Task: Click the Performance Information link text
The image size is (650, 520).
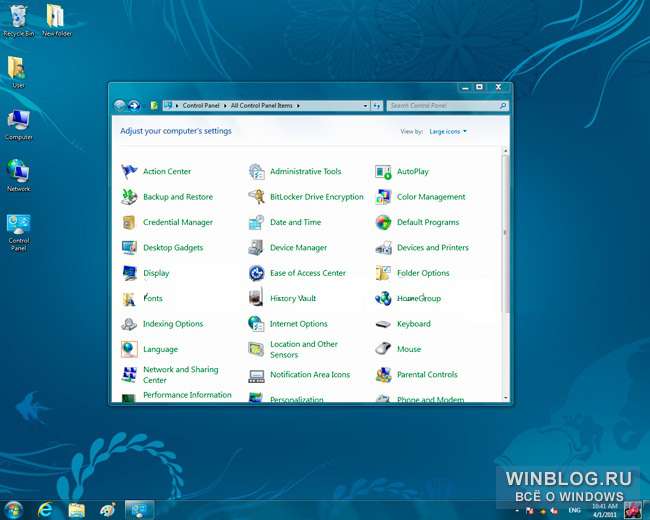Action: [x=187, y=395]
